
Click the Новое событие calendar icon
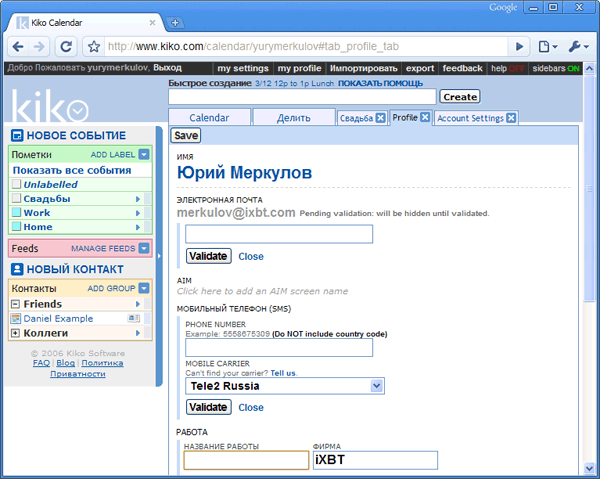(17, 135)
